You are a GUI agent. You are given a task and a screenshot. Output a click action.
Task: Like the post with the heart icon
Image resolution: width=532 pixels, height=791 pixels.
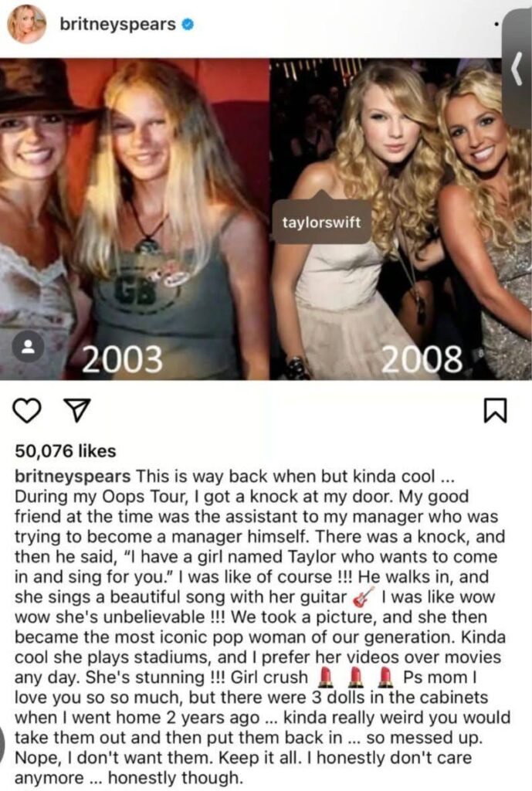point(27,410)
